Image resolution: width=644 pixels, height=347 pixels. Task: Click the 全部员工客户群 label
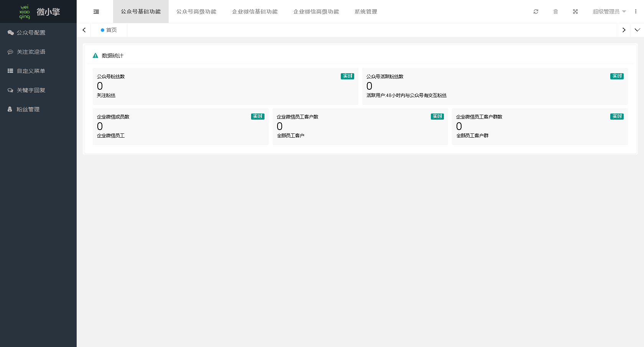(472, 136)
